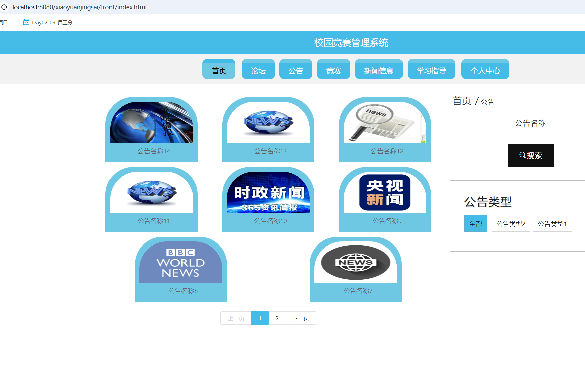
Task: Open the 新闻信息 navigation tab
Action: tap(379, 69)
